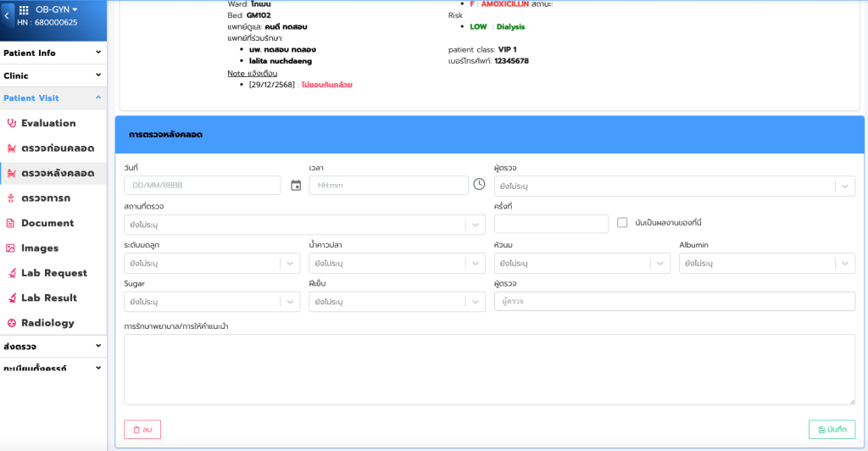Select ตรวจก่อนคลอด in the sidebar
The height and width of the screenshot is (451, 868).
point(57,148)
